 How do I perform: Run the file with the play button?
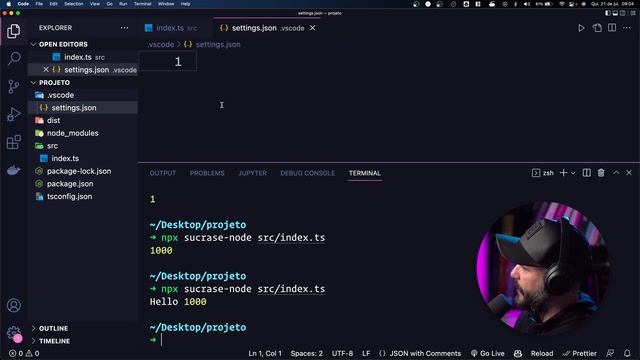click(581, 28)
